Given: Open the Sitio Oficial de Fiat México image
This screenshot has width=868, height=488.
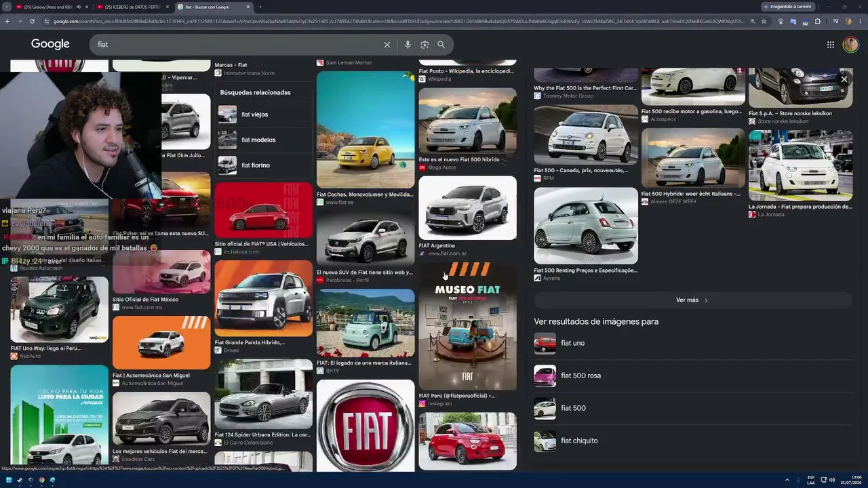Looking at the screenshot, I should pos(161,272).
